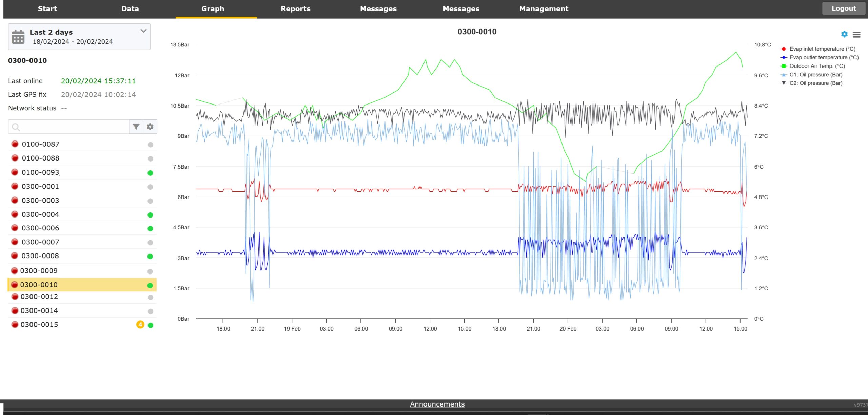Open the Management tab

[x=544, y=9]
